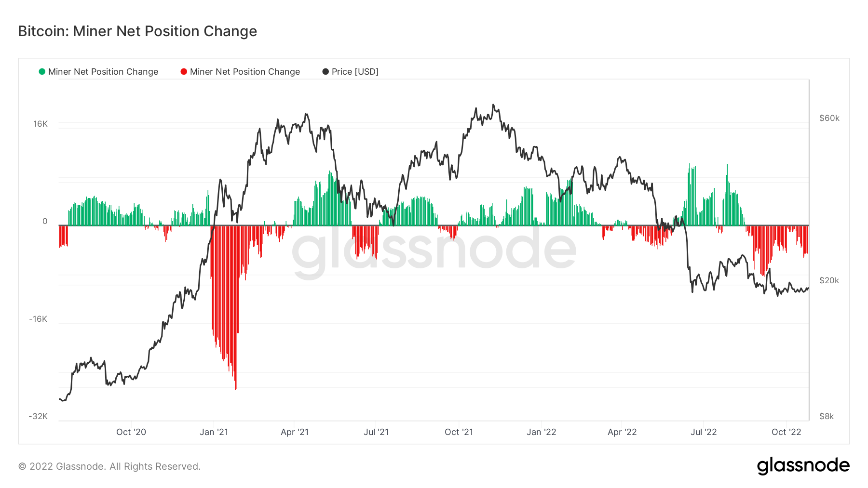This screenshot has width=868, height=488.
Task: Select the Oct '21 axis label
Action: [x=459, y=432]
